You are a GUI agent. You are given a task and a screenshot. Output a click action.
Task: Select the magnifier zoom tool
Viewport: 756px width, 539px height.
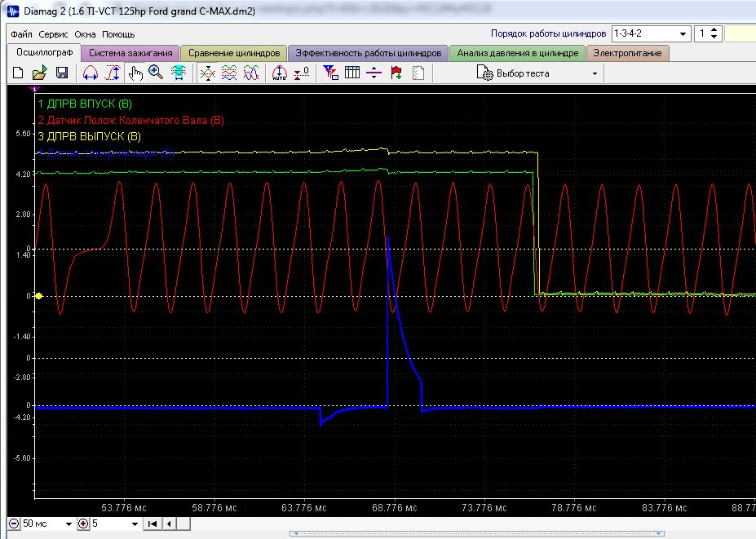[156, 73]
